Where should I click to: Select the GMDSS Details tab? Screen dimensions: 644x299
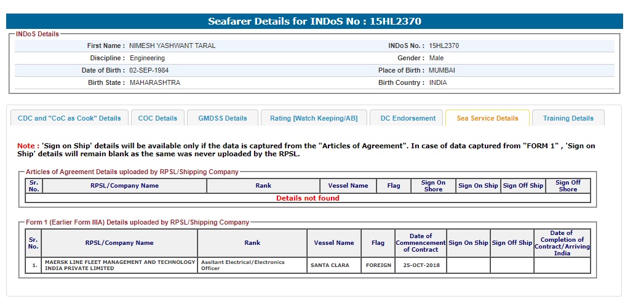pyautogui.click(x=222, y=118)
